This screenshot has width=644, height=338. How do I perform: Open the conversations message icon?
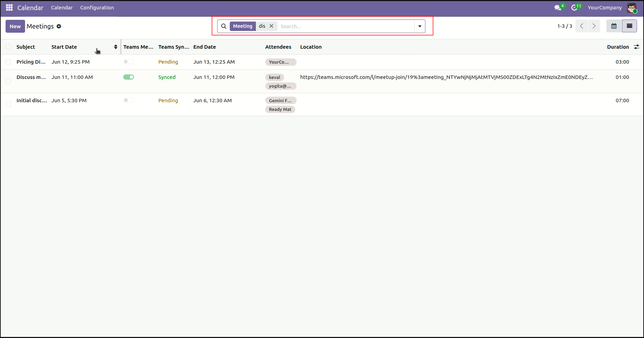pos(558,8)
